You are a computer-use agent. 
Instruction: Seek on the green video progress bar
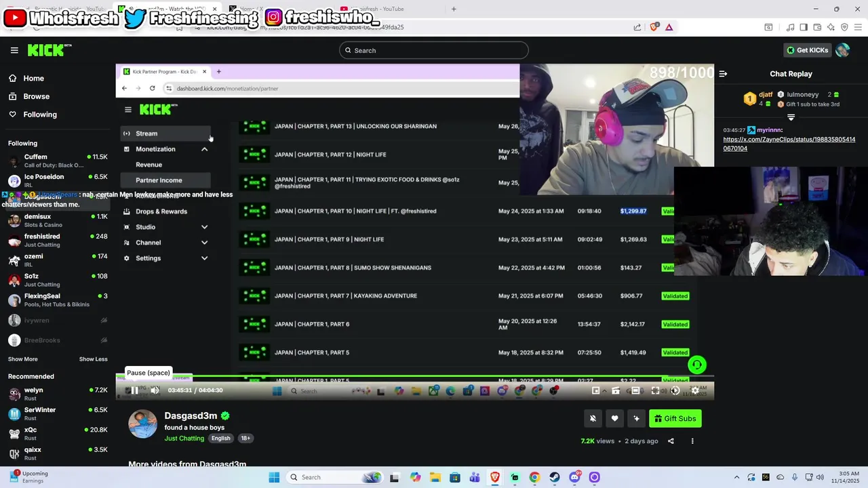coord(414,376)
